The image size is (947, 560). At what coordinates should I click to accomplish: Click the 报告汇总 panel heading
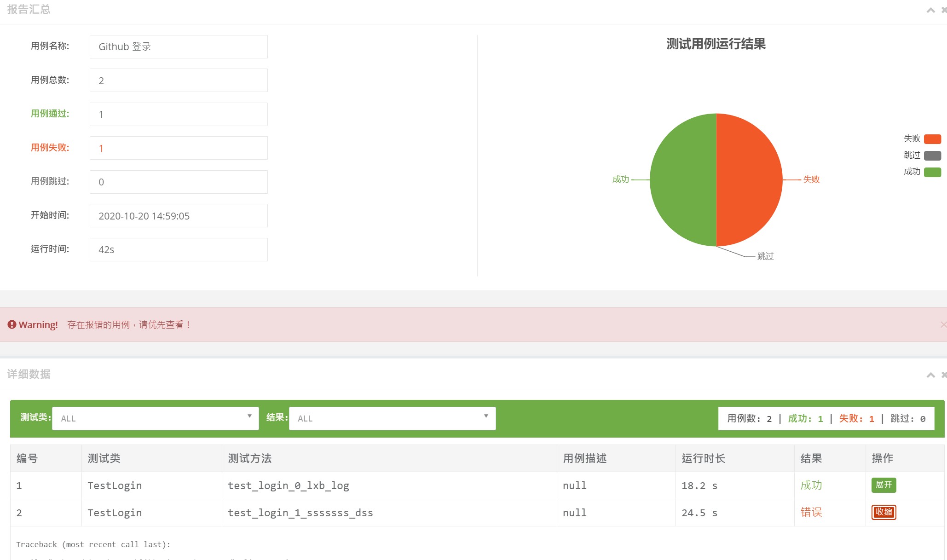coord(29,10)
